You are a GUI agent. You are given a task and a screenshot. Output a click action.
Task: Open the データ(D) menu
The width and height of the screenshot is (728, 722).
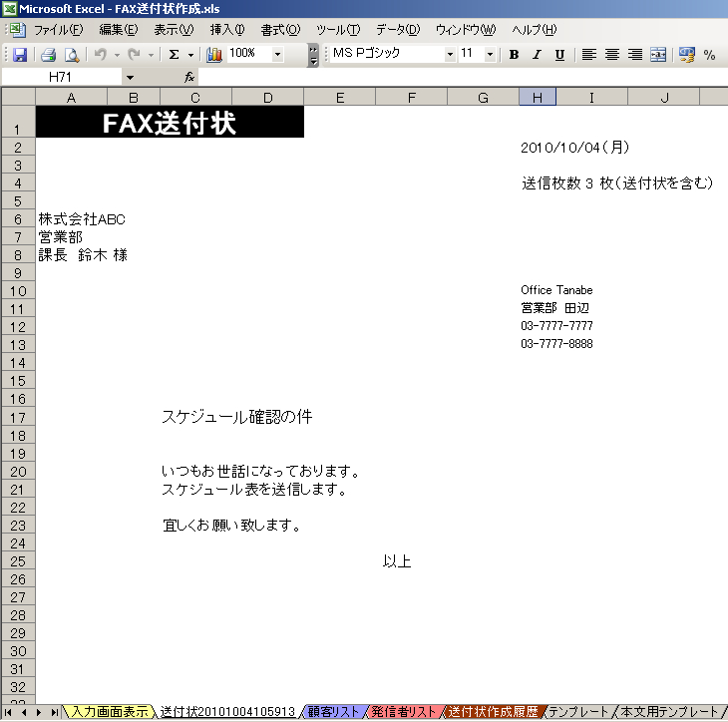click(398, 30)
